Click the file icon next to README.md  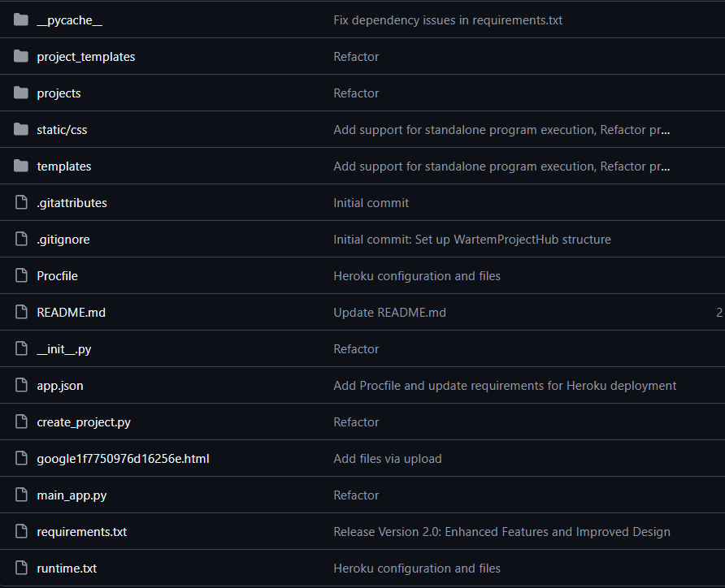tap(21, 312)
